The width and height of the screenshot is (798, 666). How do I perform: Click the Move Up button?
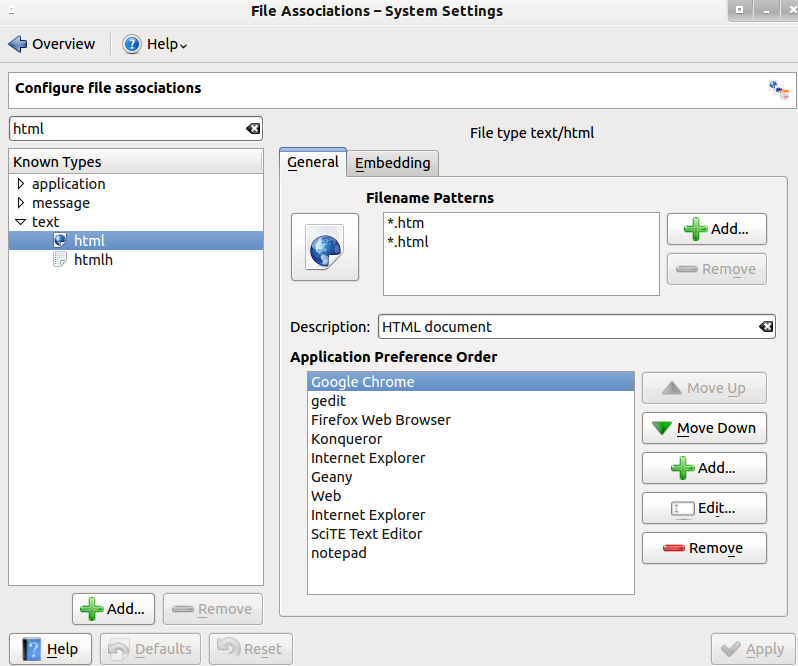pyautogui.click(x=704, y=388)
